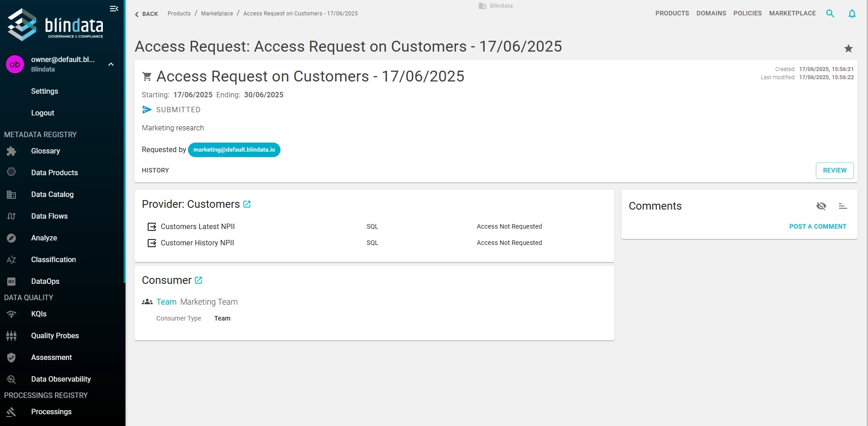Click the REVIEW button
This screenshot has height=426, width=868.
point(834,170)
